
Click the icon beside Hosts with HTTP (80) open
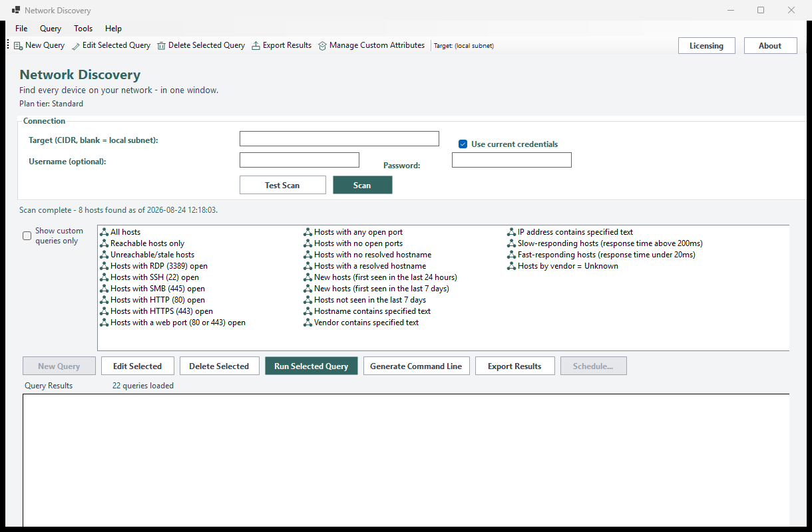(104, 300)
